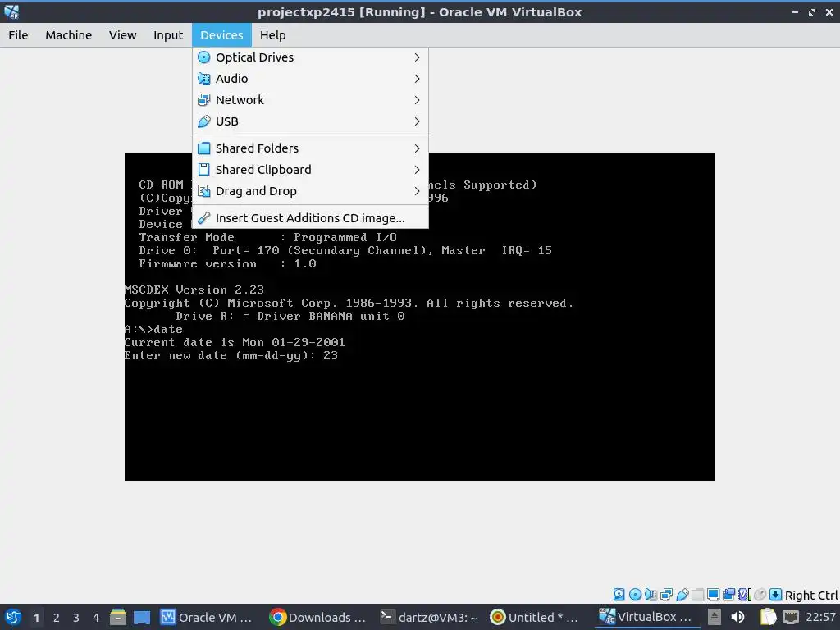Expand the arrow beside Network
Viewport: 840px width, 630px height.
(x=417, y=100)
